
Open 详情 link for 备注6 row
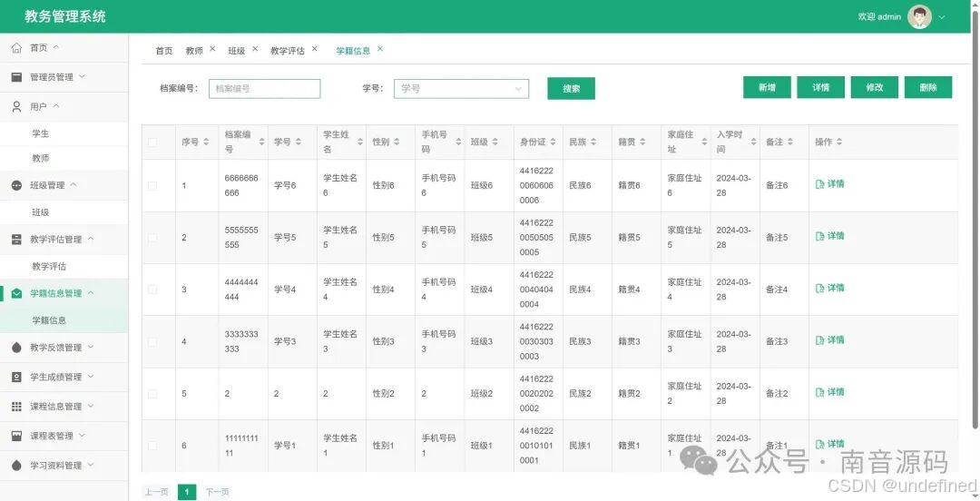point(830,184)
